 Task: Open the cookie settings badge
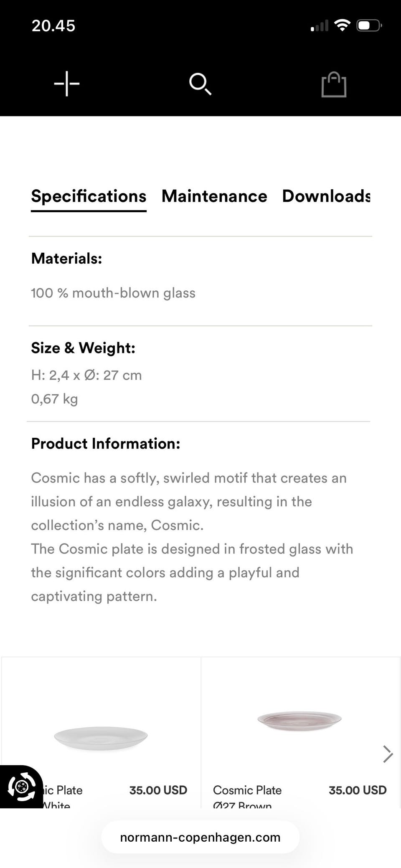pyautogui.click(x=21, y=787)
